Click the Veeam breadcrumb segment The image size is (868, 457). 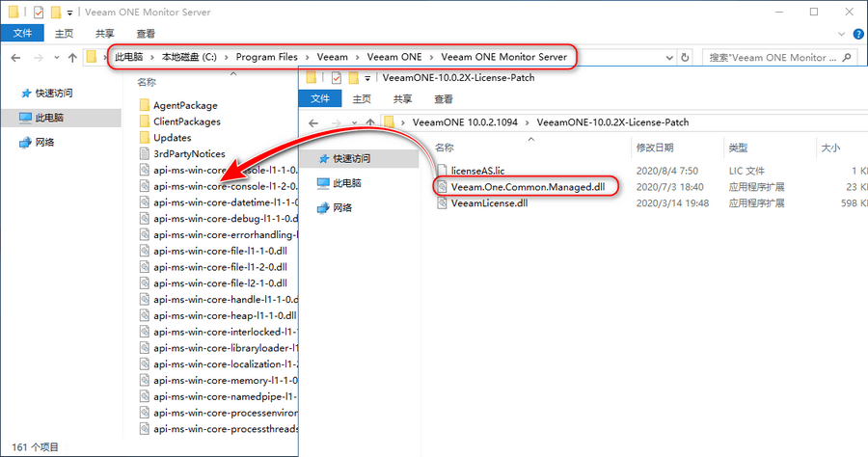coord(332,57)
